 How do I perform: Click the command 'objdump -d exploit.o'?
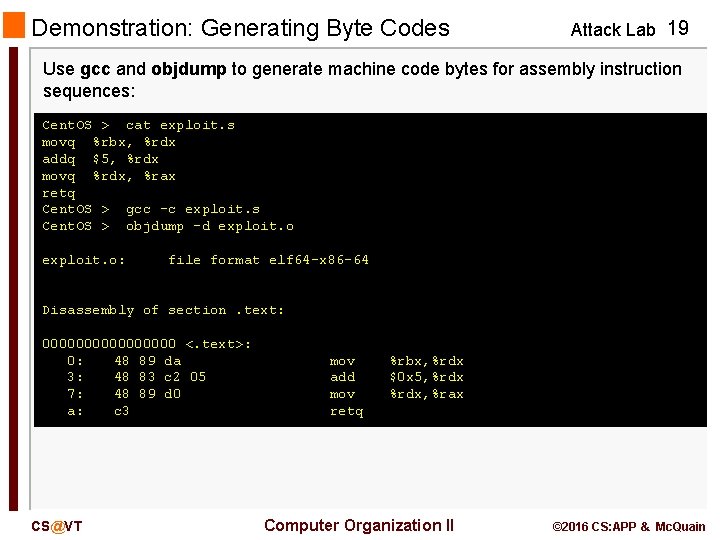point(210,226)
